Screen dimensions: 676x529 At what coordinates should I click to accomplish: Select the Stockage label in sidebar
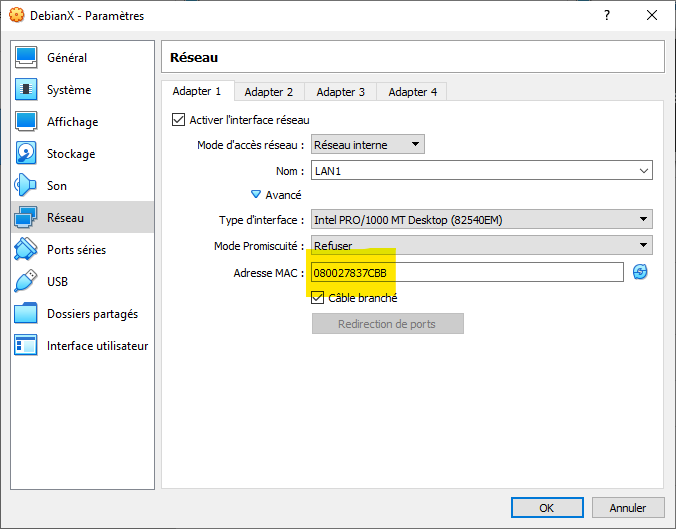coord(71,154)
